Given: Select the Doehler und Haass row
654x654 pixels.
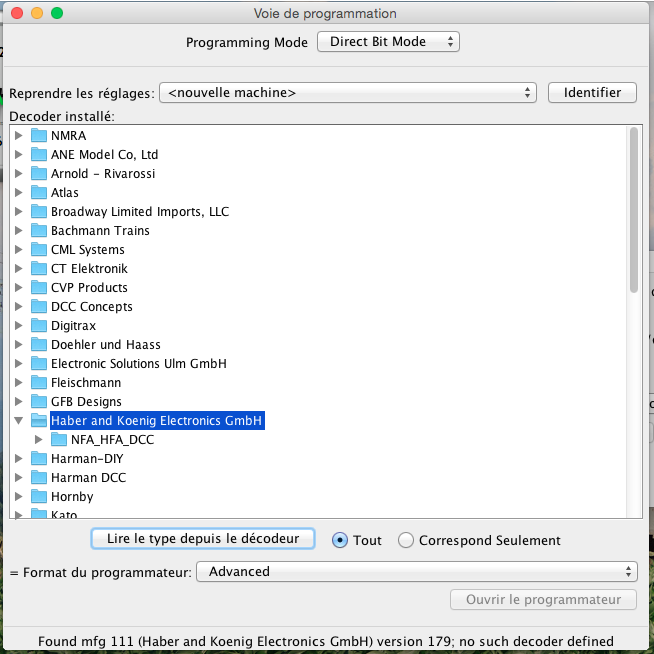Looking at the screenshot, I should coord(106,345).
